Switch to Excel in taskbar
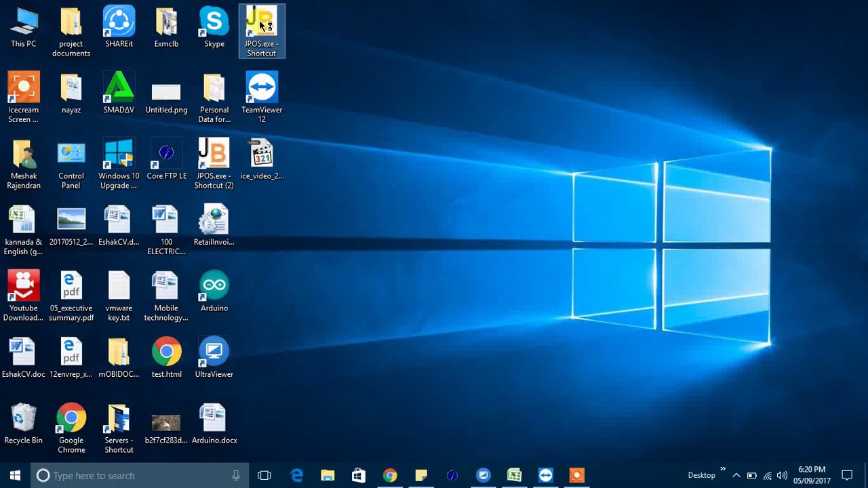Image resolution: width=868 pixels, height=488 pixels. [x=515, y=475]
